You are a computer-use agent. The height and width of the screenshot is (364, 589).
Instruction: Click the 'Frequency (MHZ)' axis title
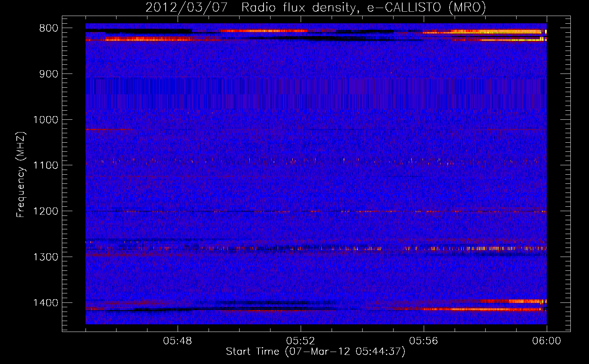[x=21, y=175]
